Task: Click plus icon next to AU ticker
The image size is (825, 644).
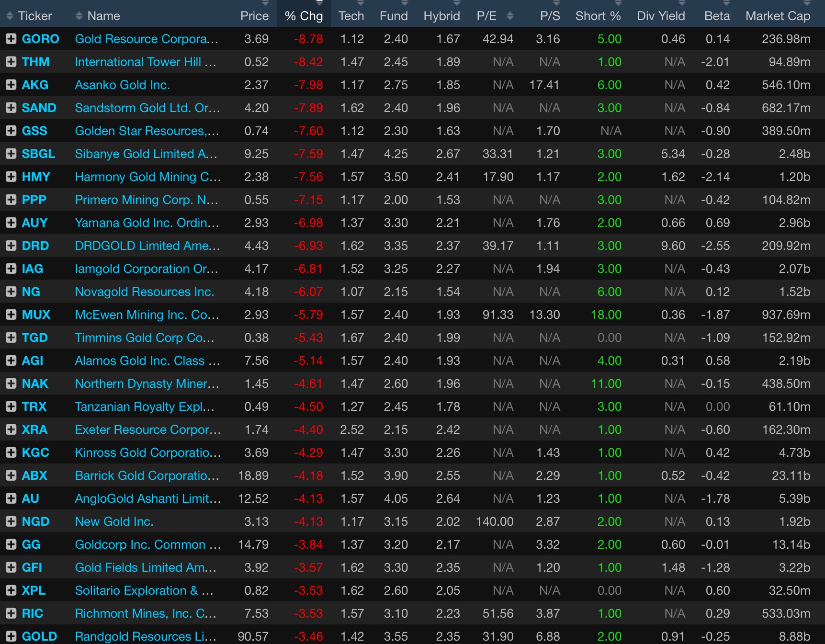Action: click(11, 498)
